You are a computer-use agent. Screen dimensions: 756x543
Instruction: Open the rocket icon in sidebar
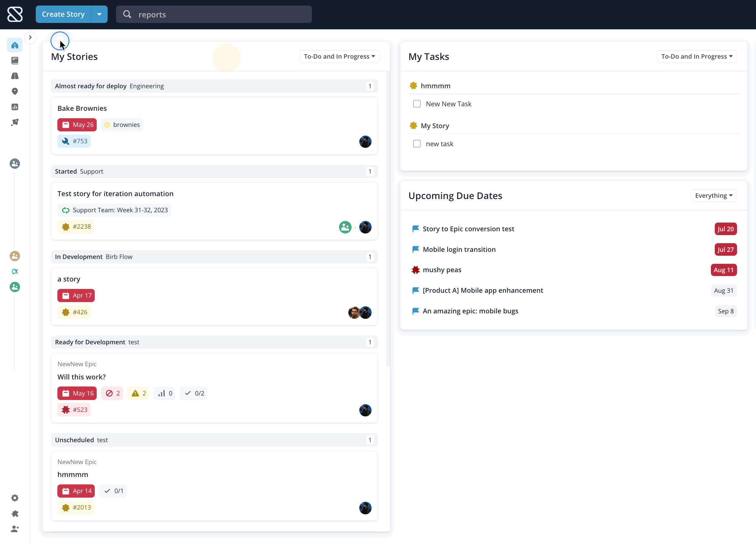point(15,122)
